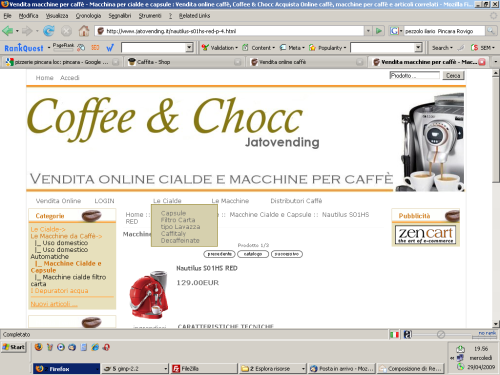Image resolution: width=500 pixels, height=375 pixels.
Task: Click the Distributori Caffè nav menu
Action: click(x=296, y=201)
